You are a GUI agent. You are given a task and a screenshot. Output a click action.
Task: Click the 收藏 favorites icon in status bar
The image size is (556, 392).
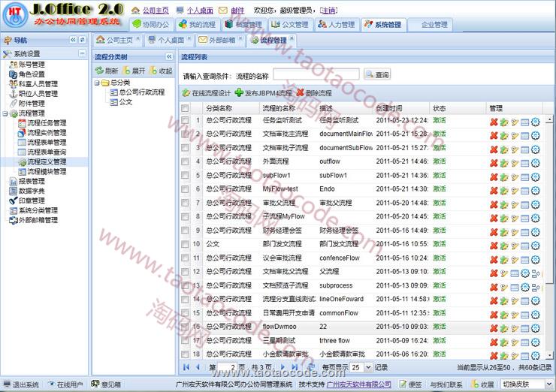482,384
